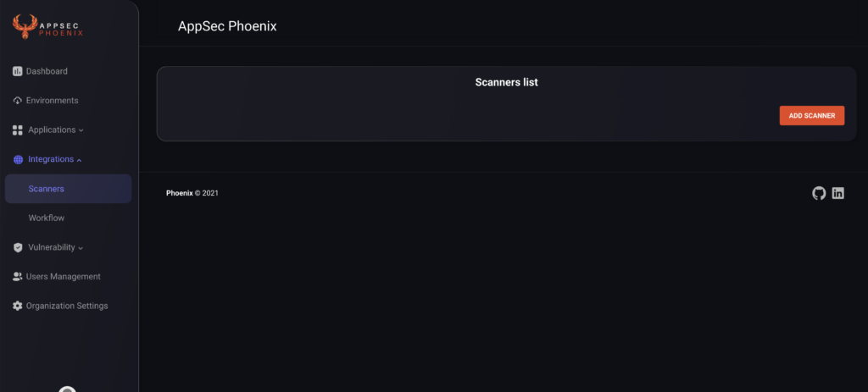
Task: Click the Applications grid icon
Action: [x=17, y=130]
